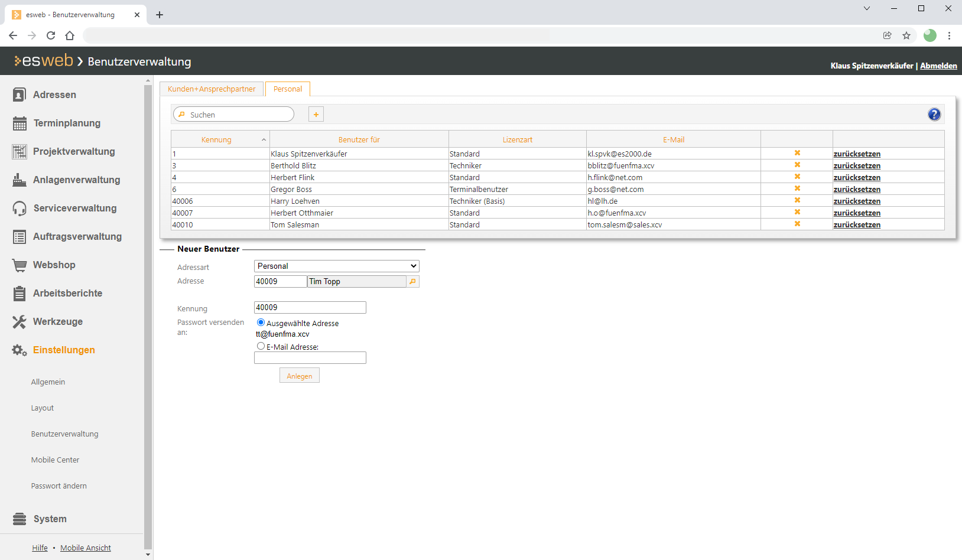Screen dimensions: 962x560
Task: Open the Adressart dropdown
Action: pos(337,266)
